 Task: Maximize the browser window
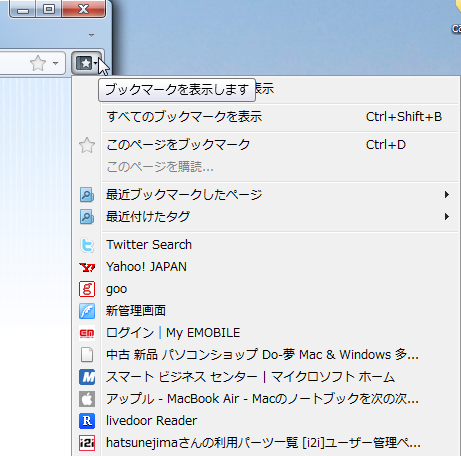pyautogui.click(x=49, y=8)
